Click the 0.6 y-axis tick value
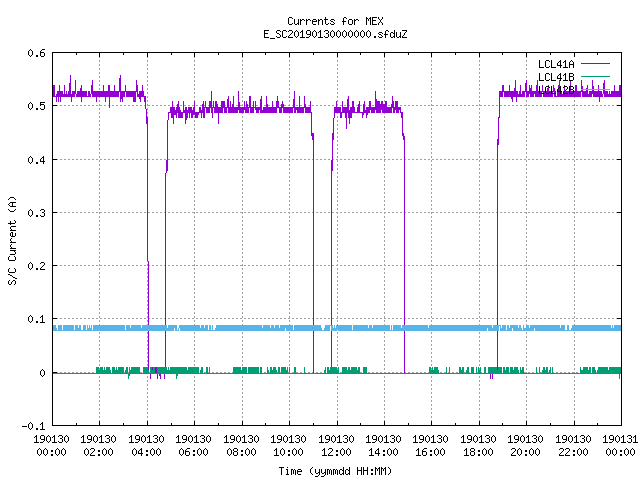The width and height of the screenshot is (640, 480). [x=36, y=53]
